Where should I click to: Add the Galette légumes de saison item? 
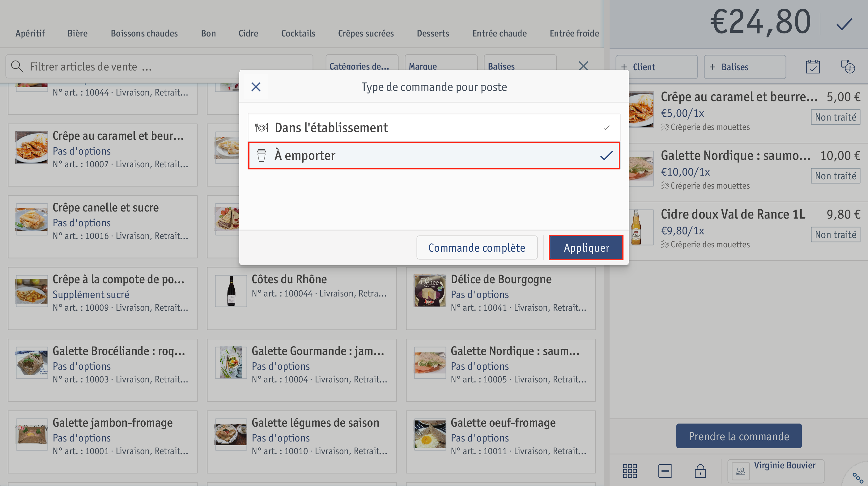tap(302, 442)
